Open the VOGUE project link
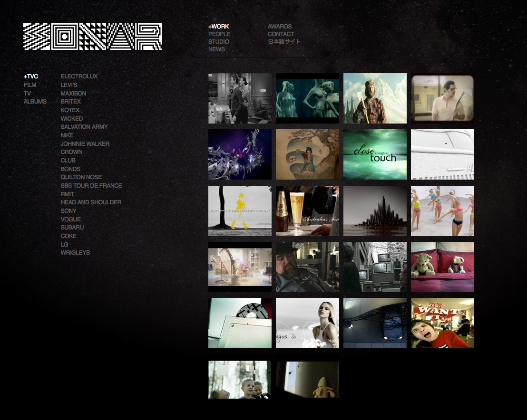The height and width of the screenshot is (420, 527). pos(70,219)
